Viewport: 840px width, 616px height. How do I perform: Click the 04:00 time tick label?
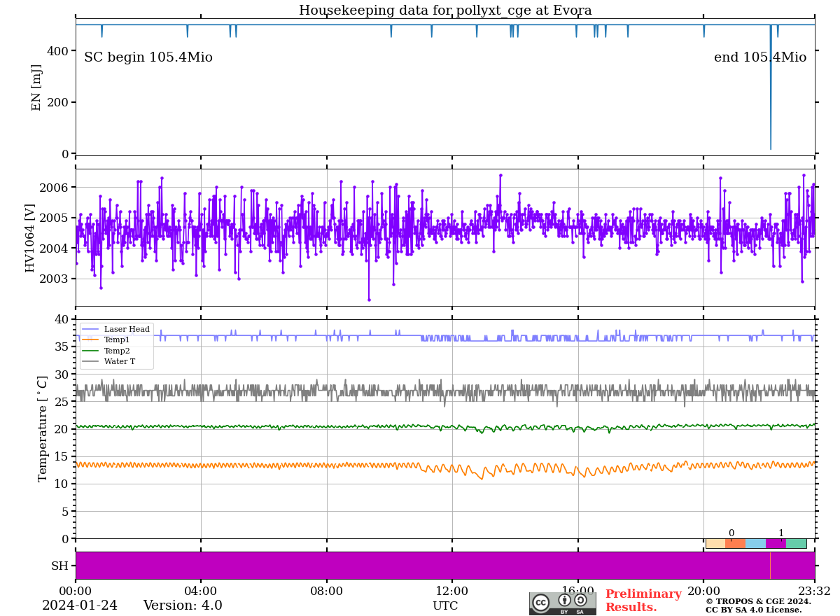[x=201, y=591]
